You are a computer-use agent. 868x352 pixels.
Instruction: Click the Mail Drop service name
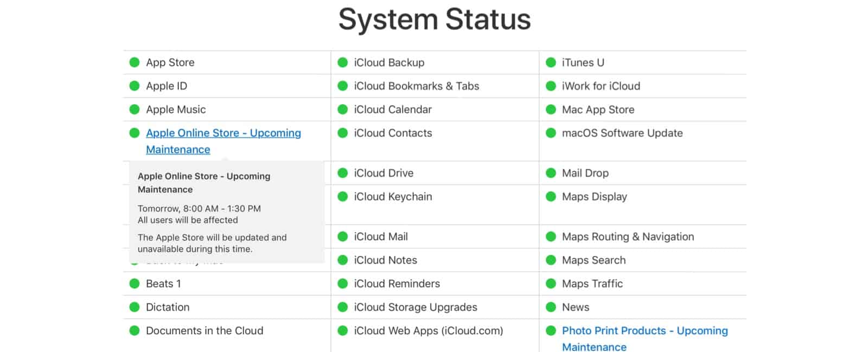coord(585,173)
